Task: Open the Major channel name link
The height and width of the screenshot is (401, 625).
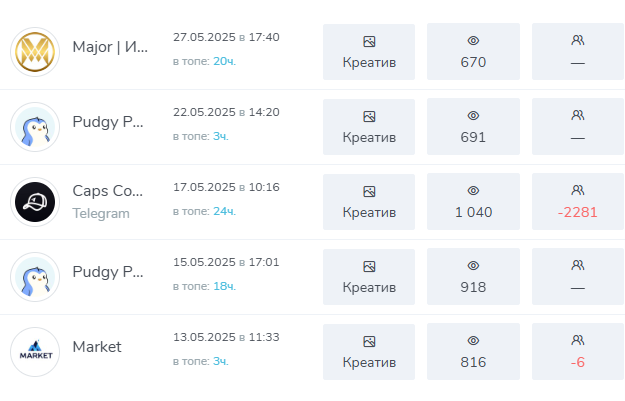Action: [x=109, y=47]
